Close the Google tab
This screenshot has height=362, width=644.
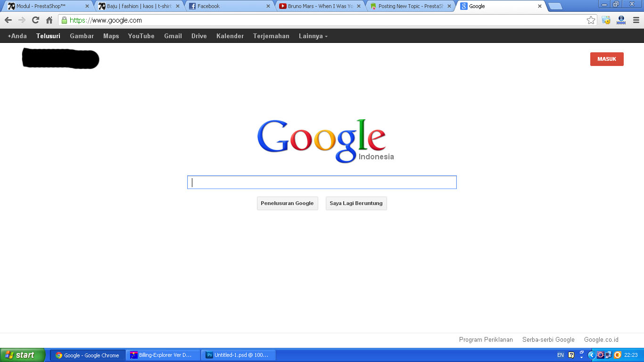pyautogui.click(x=540, y=6)
